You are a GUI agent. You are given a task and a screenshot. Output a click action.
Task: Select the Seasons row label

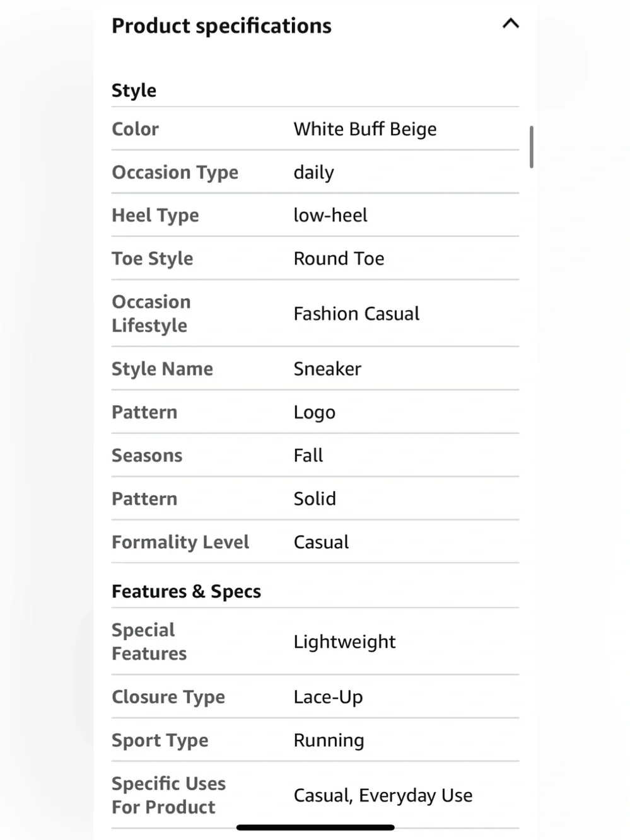tap(147, 455)
